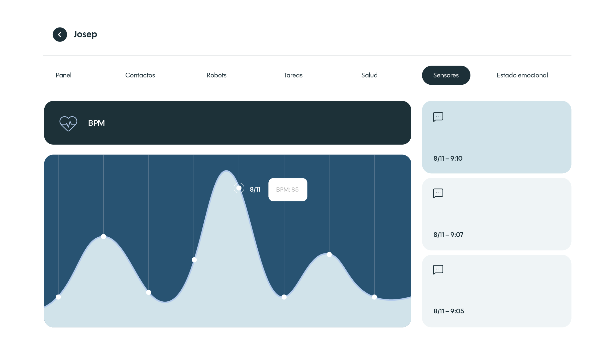
Task: Select the Salud tab
Action: [x=369, y=75]
